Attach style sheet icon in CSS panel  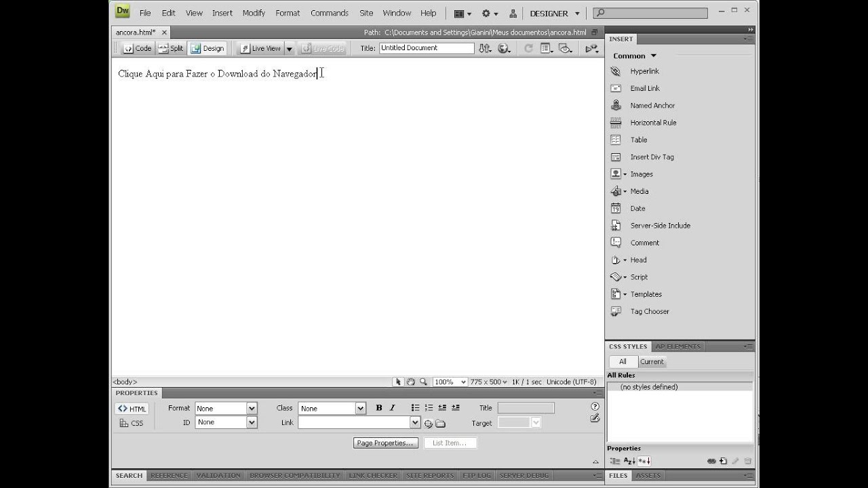tap(711, 461)
